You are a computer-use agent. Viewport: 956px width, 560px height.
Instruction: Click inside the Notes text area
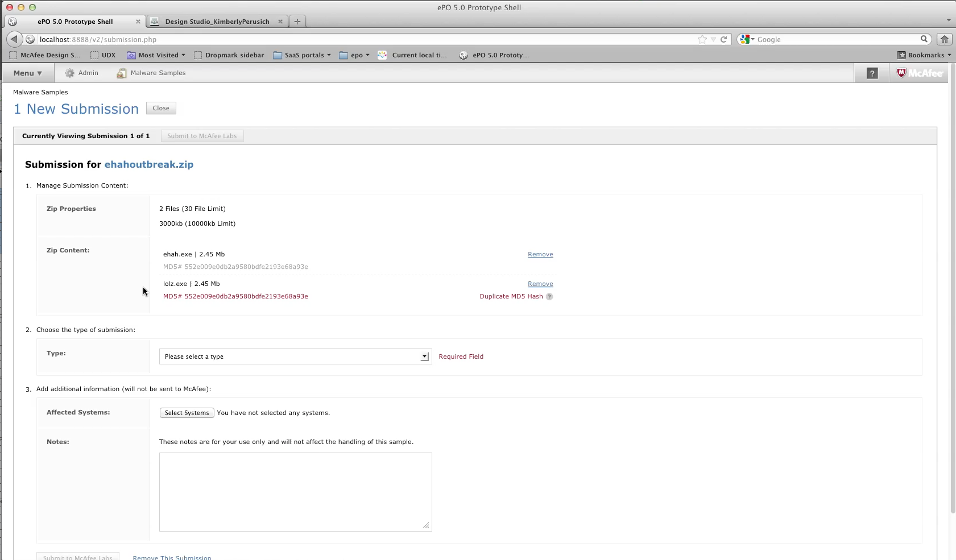[295, 492]
